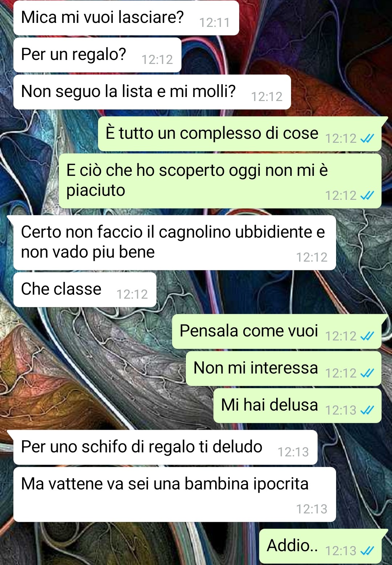This screenshot has height=565, width=392.
Task: Select the "Per un regalo?" message bubble
Action: click(x=97, y=55)
